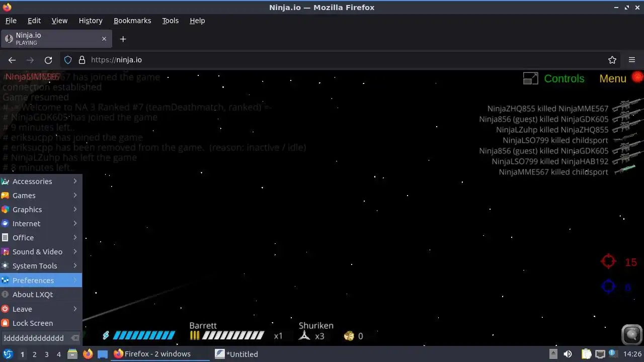Expand the Sound & Video submenu
The width and height of the screenshot is (644, 362).
(x=41, y=251)
